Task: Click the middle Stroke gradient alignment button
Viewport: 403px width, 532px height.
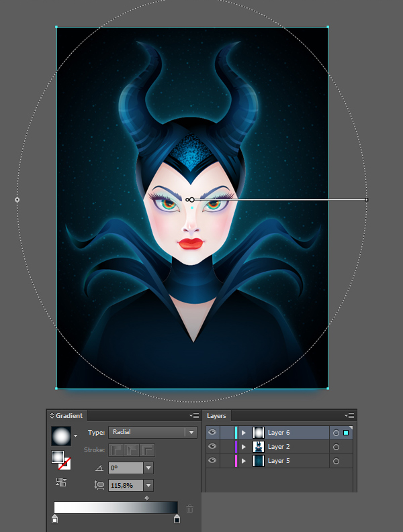Action: click(132, 450)
